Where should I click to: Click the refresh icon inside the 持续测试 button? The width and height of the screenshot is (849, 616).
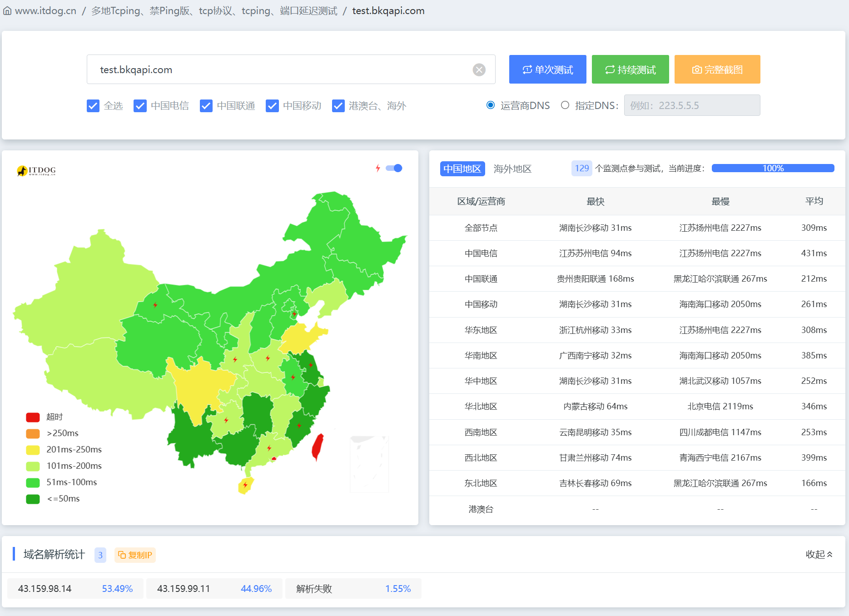tap(609, 69)
